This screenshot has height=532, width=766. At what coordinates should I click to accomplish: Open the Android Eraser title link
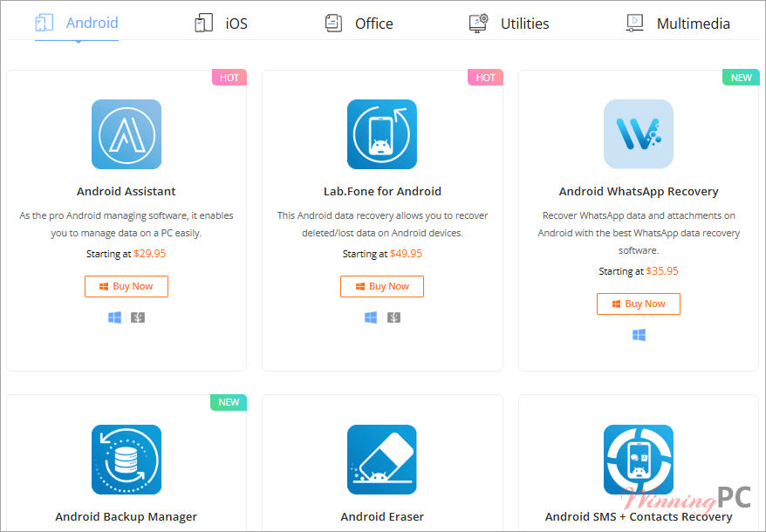[x=382, y=517]
